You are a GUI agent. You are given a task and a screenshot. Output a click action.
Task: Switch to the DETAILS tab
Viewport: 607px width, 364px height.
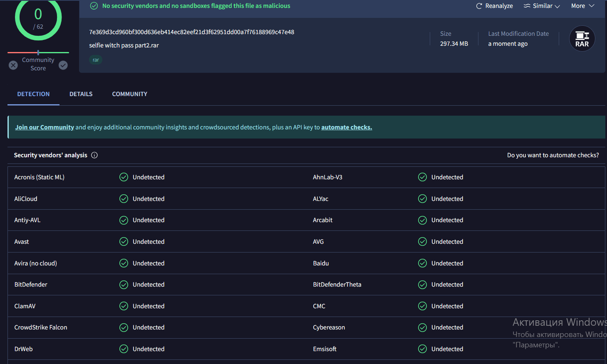(x=81, y=94)
